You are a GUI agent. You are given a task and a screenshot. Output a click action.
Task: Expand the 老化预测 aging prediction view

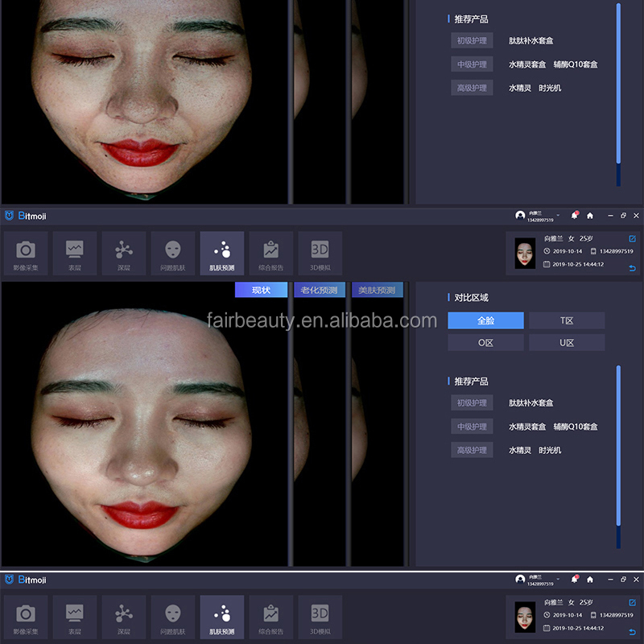pos(320,290)
